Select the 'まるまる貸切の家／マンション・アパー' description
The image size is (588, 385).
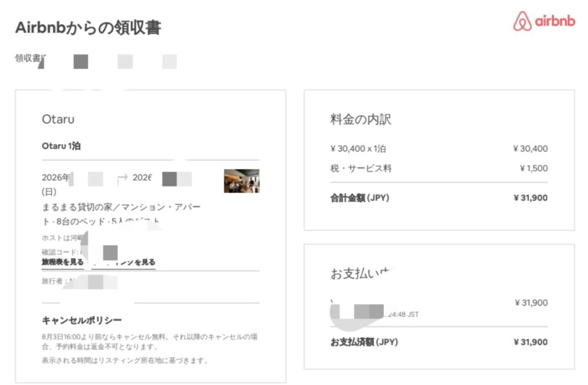point(121,207)
